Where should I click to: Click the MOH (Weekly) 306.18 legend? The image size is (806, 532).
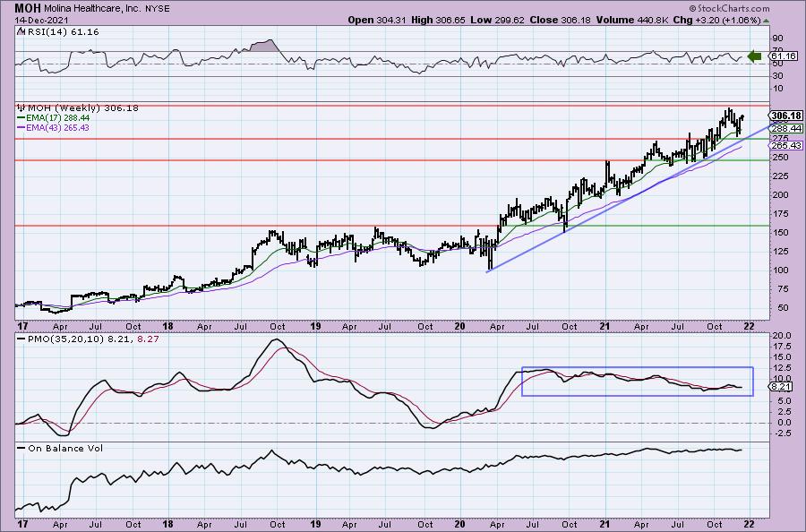tap(78, 108)
